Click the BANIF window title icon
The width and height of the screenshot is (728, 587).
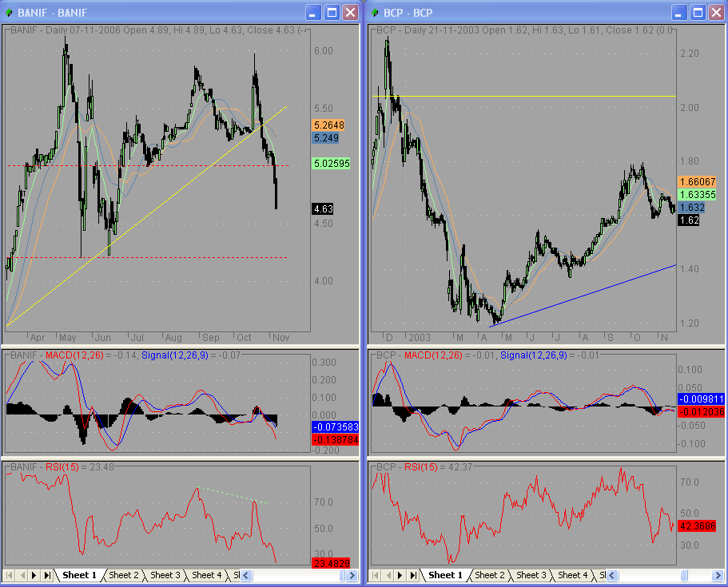point(9,13)
